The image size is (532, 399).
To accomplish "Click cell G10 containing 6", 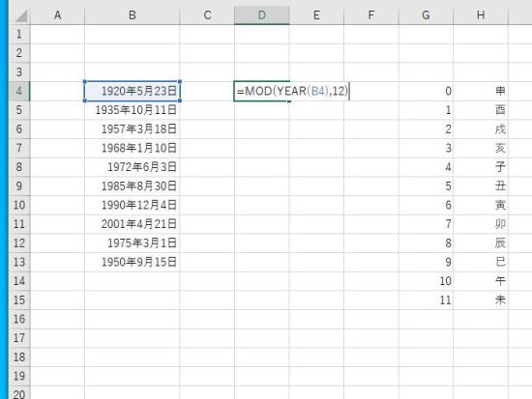I will 426,205.
